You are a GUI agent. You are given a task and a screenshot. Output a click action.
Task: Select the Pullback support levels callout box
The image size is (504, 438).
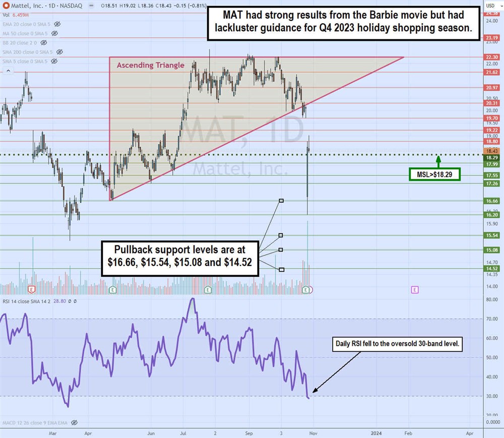coord(180,259)
